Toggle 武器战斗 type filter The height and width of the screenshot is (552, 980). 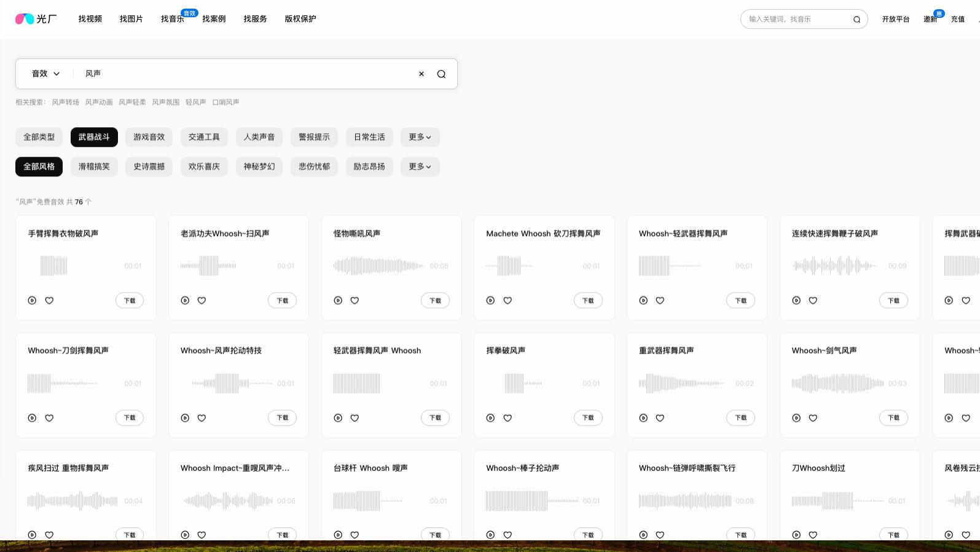tap(94, 137)
